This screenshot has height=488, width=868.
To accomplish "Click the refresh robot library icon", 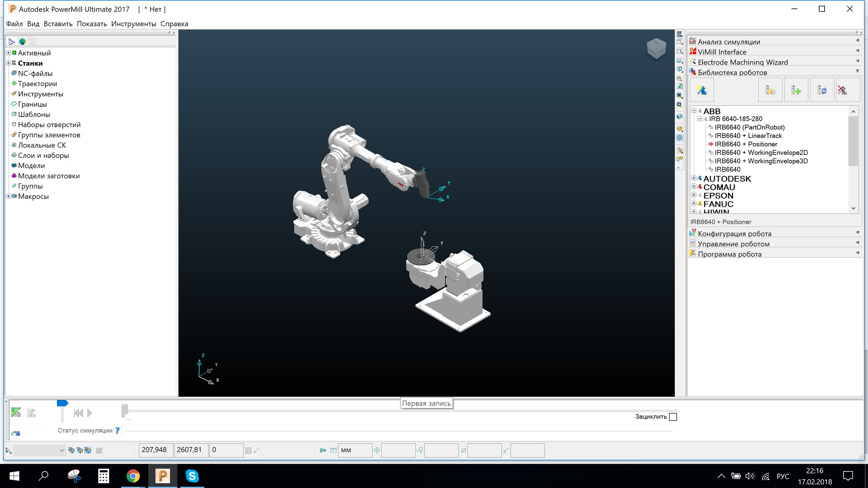I will click(x=822, y=90).
